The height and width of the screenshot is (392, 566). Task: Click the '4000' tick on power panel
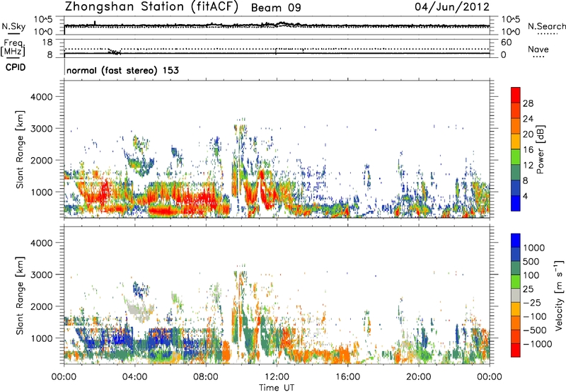coord(42,97)
